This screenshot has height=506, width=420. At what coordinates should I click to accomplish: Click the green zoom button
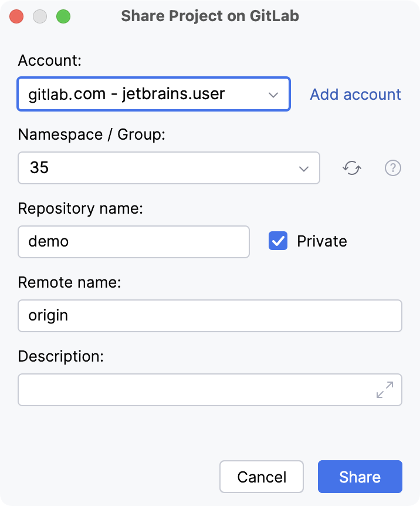[63, 16]
